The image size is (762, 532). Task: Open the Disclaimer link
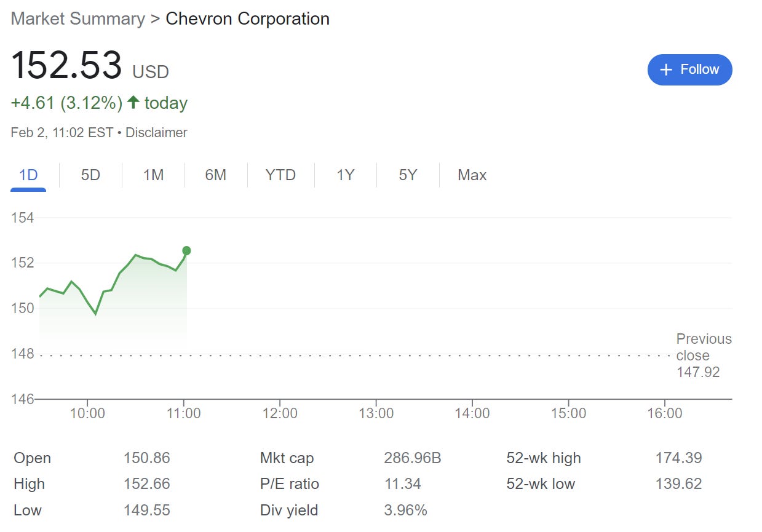(x=156, y=133)
